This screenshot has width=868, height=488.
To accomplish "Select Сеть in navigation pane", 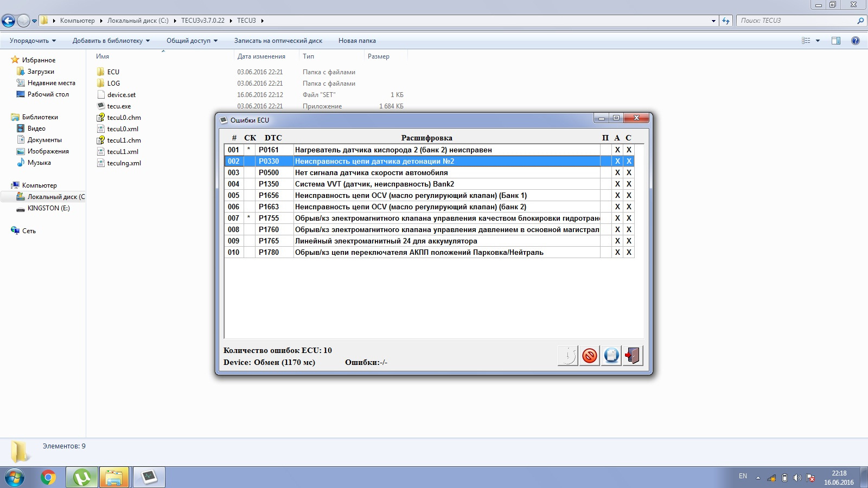I will pos(29,231).
